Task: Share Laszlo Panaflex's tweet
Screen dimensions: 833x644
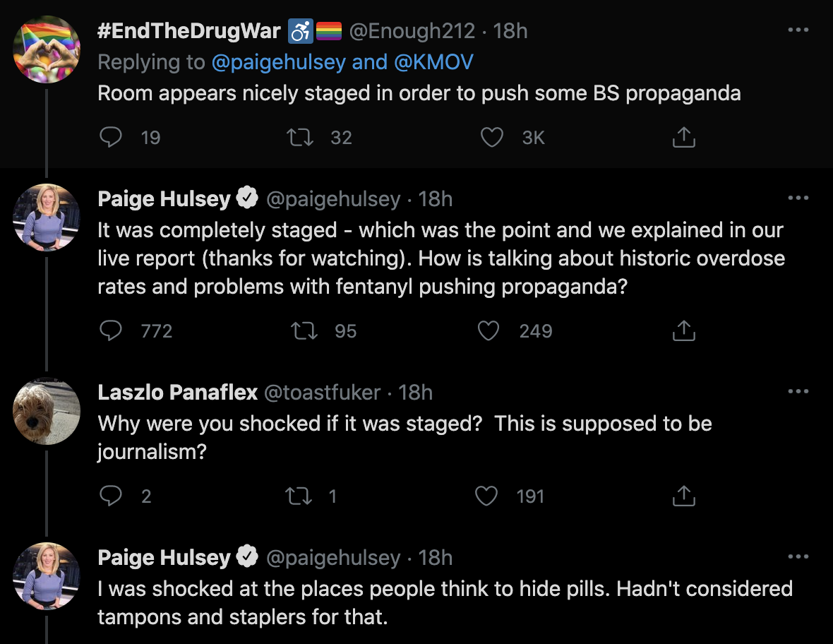Action: 684,496
